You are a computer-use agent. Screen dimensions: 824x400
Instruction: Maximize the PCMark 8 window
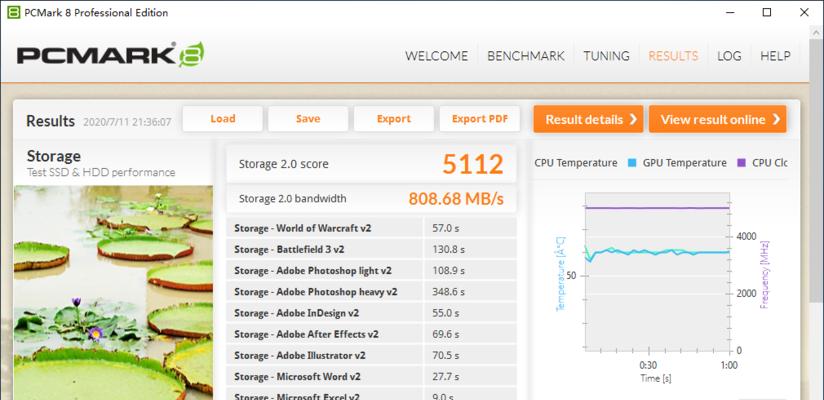click(x=767, y=12)
